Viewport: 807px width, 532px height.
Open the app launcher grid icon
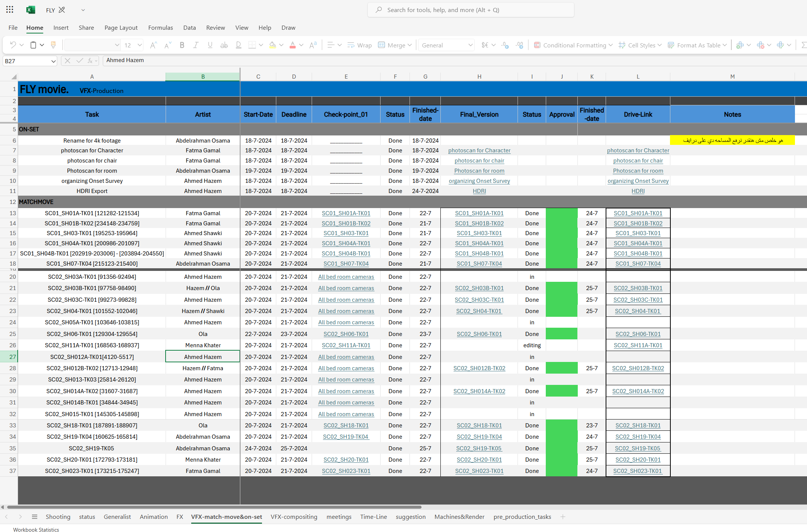tap(10, 10)
